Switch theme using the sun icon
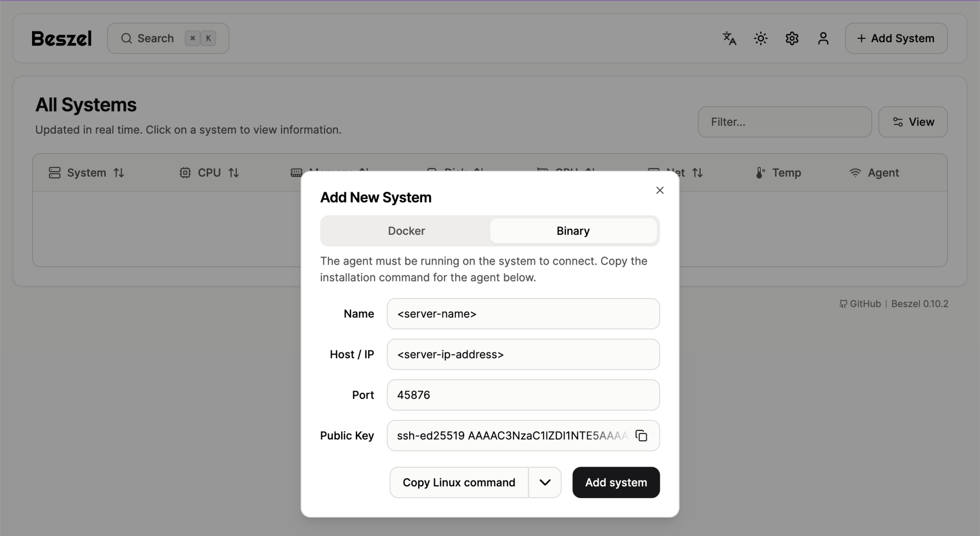Screen dimensions: 980x536 [x=760, y=38]
